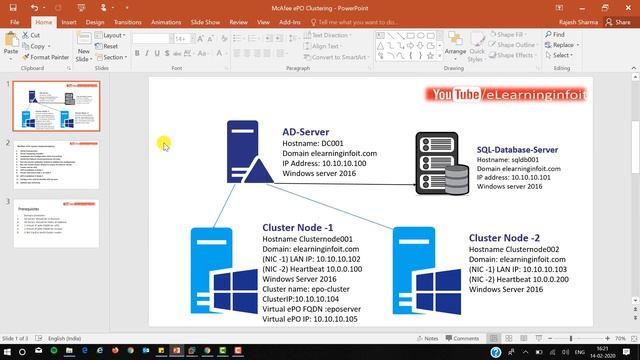Expand the shapes gallery more arrow
The image size is (640, 360).
[440, 56]
